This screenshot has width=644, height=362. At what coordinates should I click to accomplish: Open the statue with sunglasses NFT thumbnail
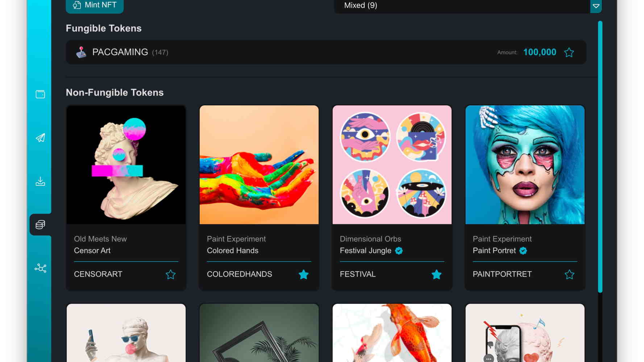pos(126,333)
